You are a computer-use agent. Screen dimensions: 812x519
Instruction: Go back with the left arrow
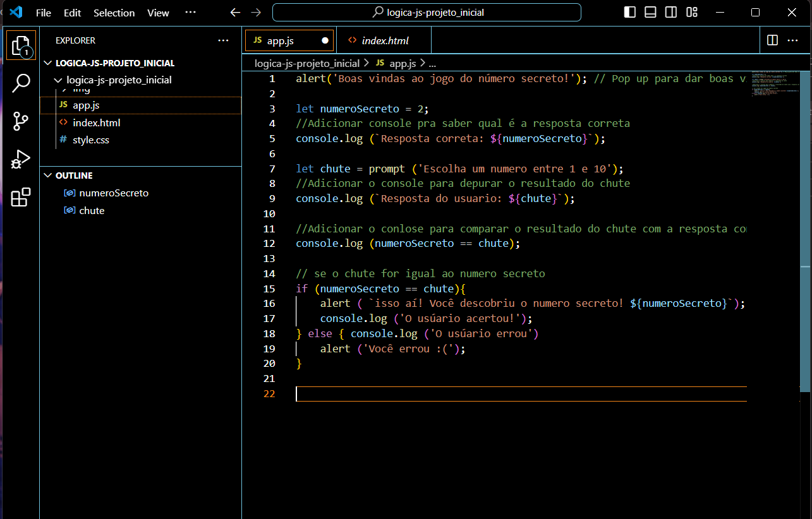[x=235, y=13]
